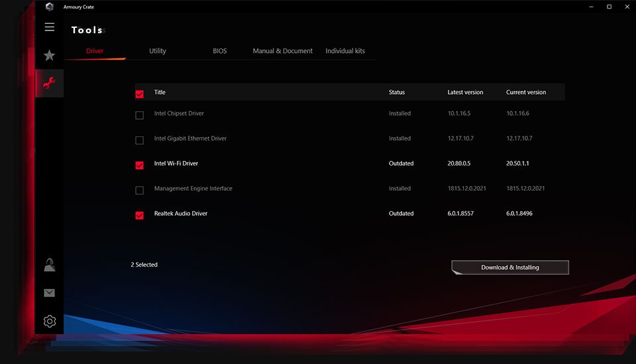Toggle the select-all checkbox in header

coord(139,94)
